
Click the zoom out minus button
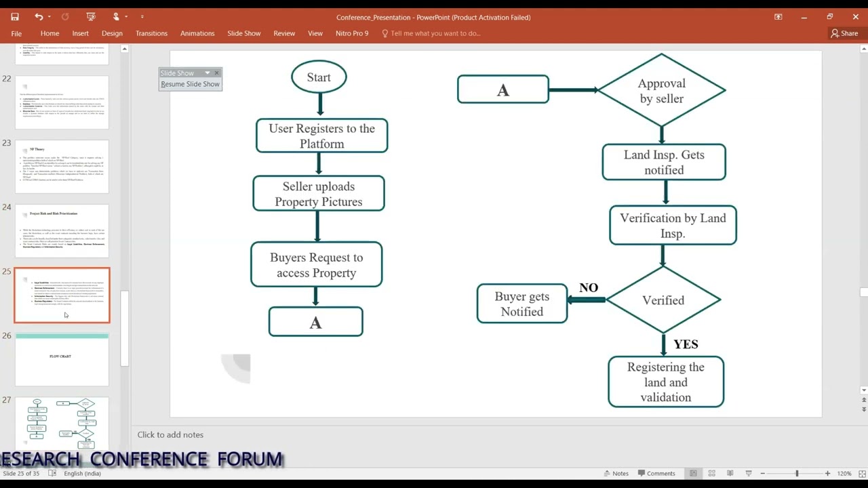[x=763, y=474]
